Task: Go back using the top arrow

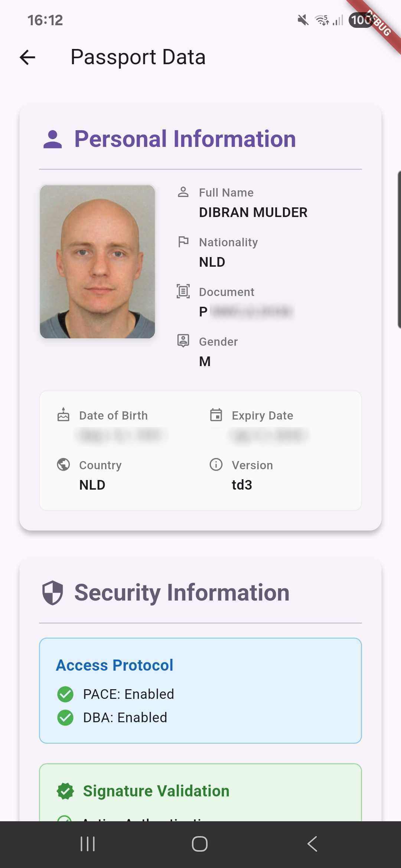Action: [x=27, y=57]
